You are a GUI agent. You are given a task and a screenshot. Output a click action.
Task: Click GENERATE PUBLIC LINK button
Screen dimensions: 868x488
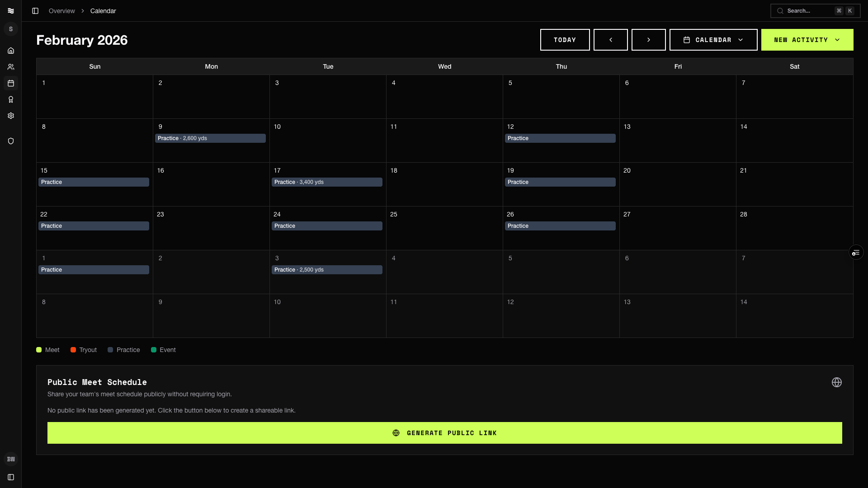(445, 433)
